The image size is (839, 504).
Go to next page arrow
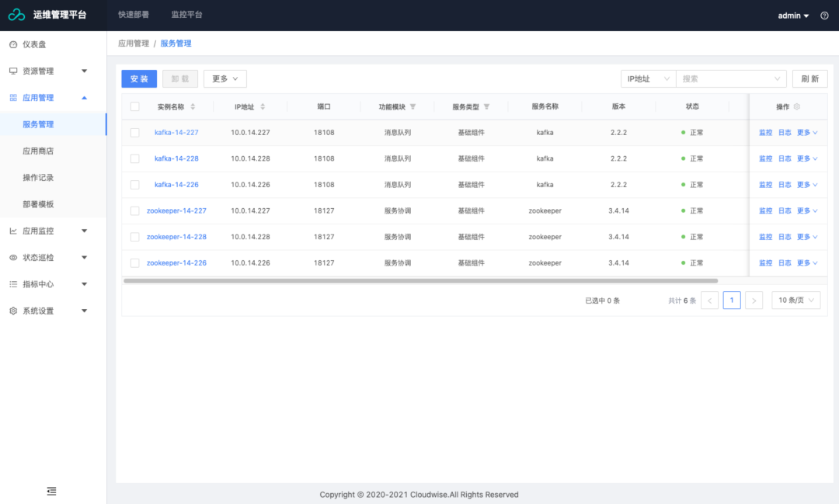tap(754, 301)
